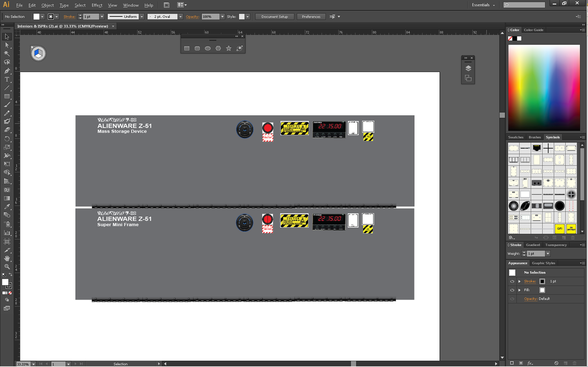Click the Document Setup button
This screenshot has height=367, width=588.
[x=274, y=17]
